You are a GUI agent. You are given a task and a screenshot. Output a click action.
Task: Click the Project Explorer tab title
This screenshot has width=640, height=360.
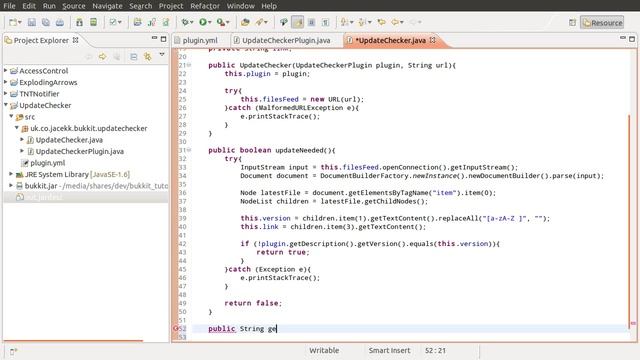coord(41,40)
